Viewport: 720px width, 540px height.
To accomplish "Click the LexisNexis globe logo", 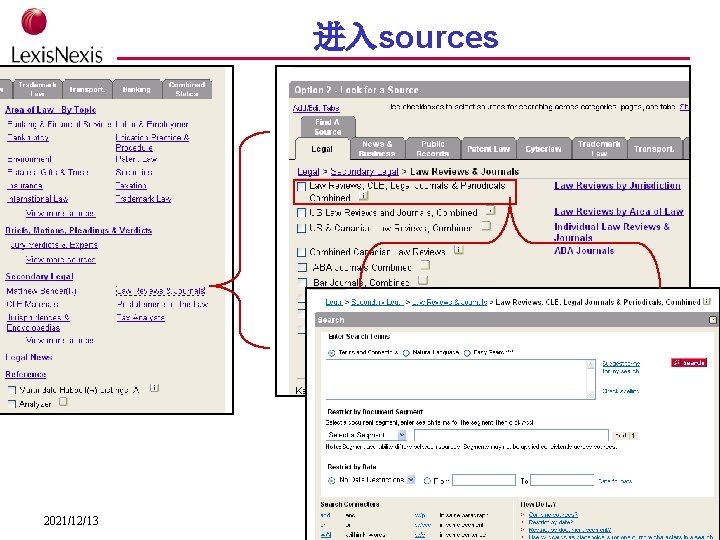I will (x=34, y=21).
